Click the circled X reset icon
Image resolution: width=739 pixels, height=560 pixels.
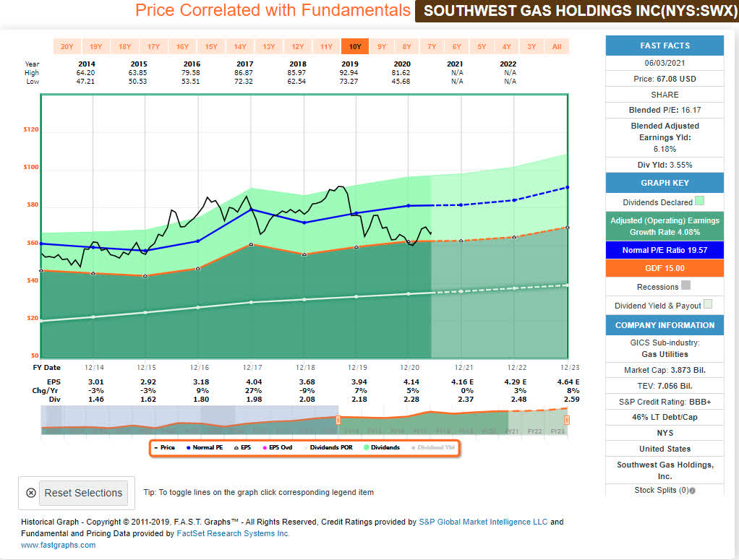[x=30, y=493]
